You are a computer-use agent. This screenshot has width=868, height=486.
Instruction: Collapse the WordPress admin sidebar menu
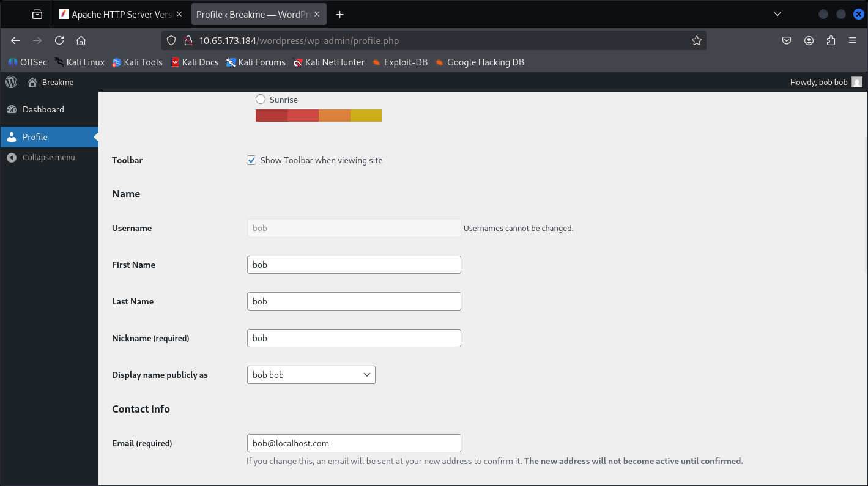[x=49, y=157]
